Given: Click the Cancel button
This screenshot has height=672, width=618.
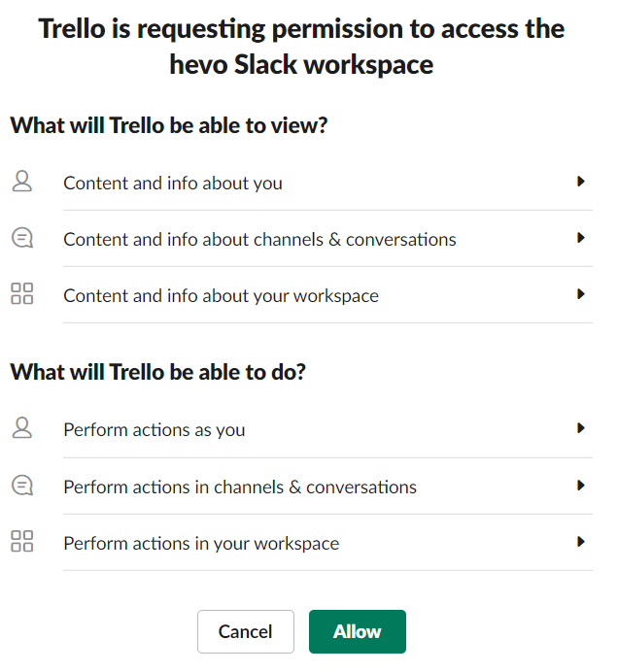Looking at the screenshot, I should tap(246, 632).
